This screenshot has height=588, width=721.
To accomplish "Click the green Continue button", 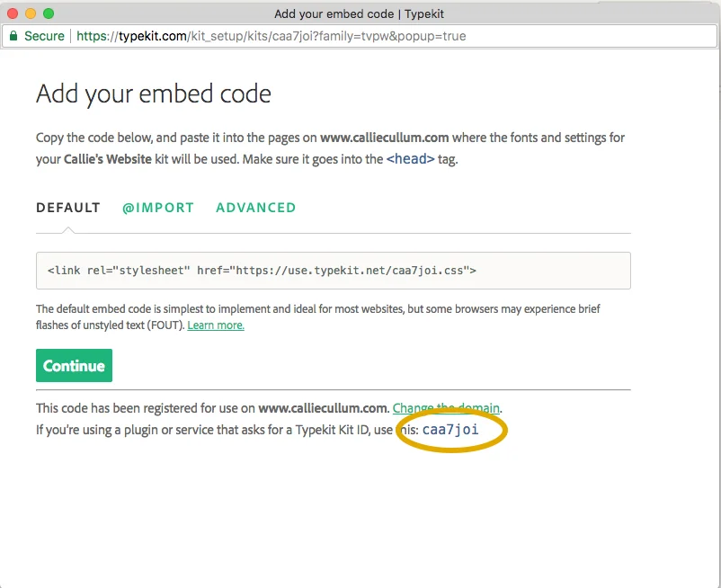I will click(74, 366).
